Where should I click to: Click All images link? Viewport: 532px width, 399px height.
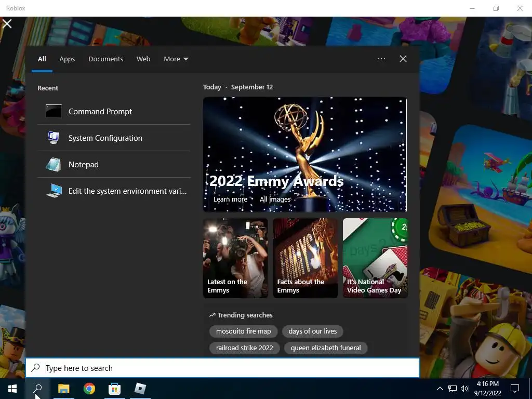tap(275, 199)
